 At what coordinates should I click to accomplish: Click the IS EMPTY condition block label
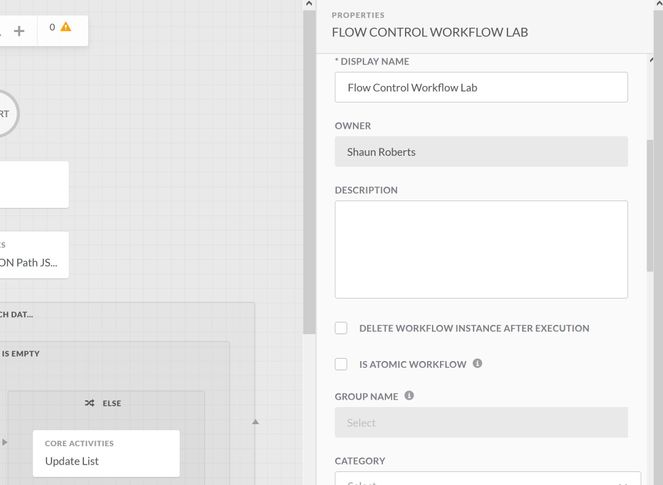19,353
